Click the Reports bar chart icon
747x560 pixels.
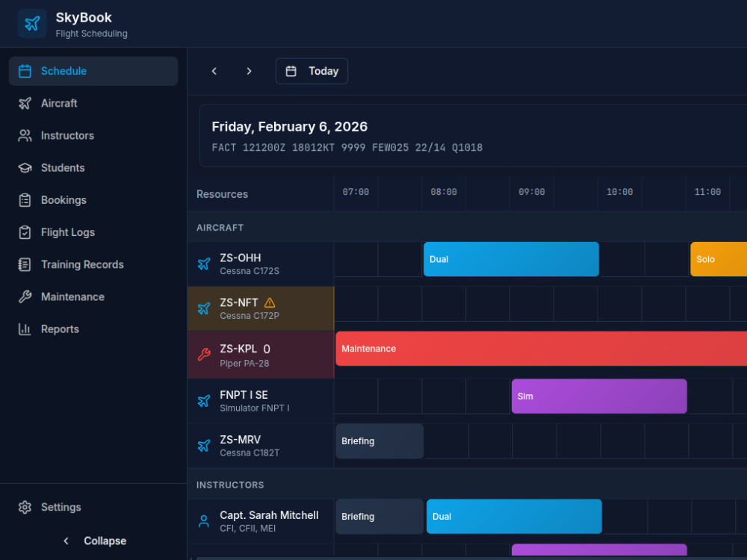[25, 329]
